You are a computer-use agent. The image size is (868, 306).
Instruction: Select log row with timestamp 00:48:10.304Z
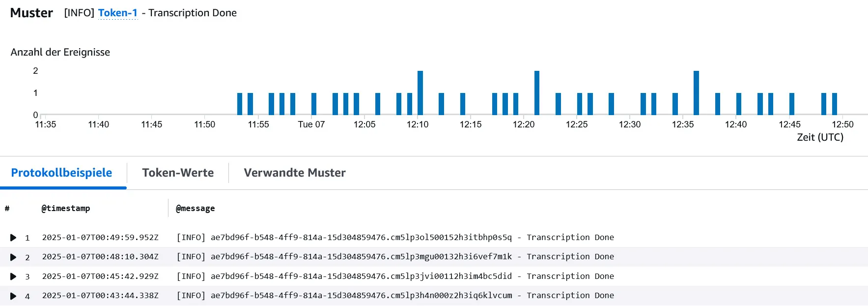pos(101,256)
